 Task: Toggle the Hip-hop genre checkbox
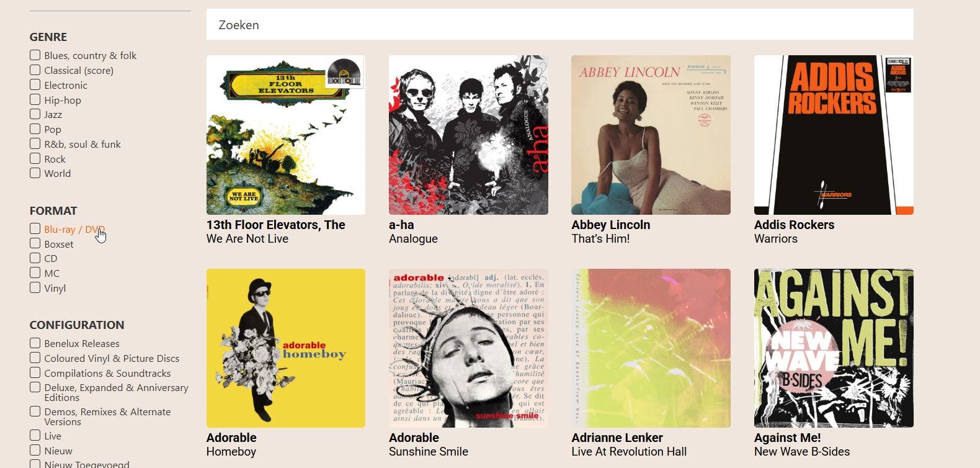(x=35, y=99)
